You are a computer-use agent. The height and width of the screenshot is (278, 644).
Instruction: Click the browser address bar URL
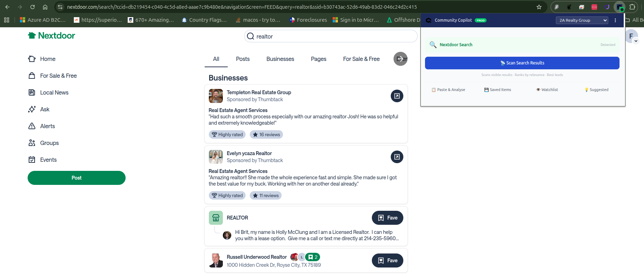[242, 7]
